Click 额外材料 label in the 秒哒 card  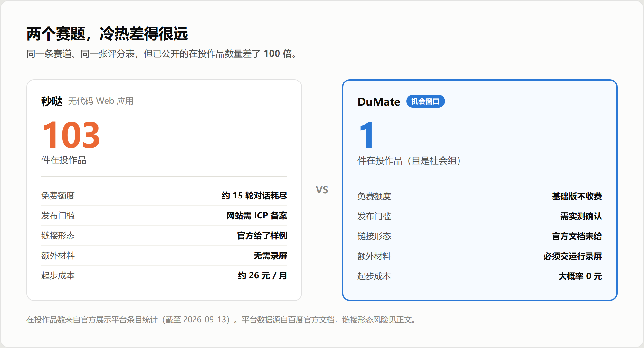[x=58, y=256]
